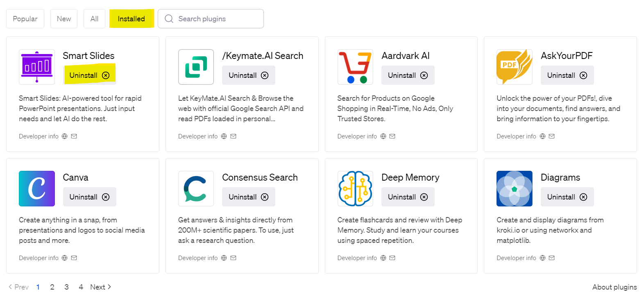
Task: Uninstall the AskYourPDF plugin
Action: pyautogui.click(x=567, y=75)
